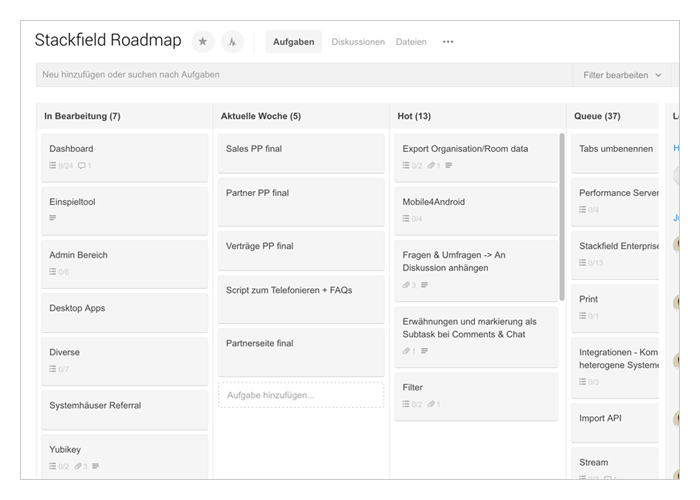
Task: Open the Print card in Queue
Action: point(615,308)
